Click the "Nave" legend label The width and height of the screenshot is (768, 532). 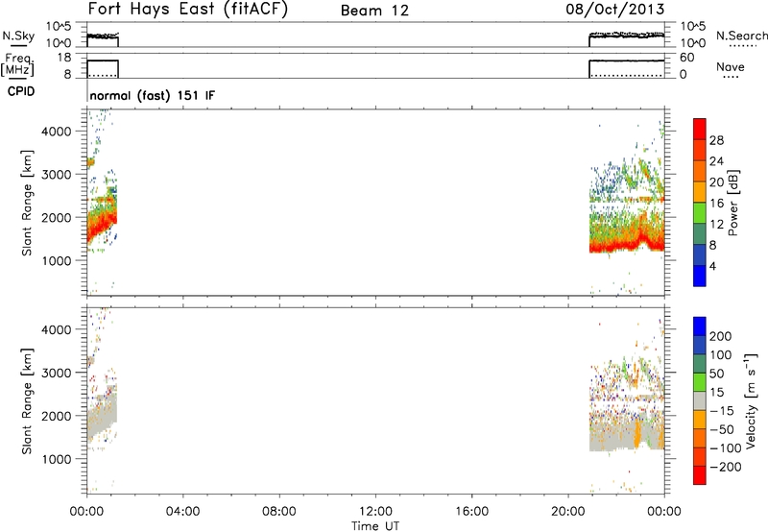click(x=731, y=66)
